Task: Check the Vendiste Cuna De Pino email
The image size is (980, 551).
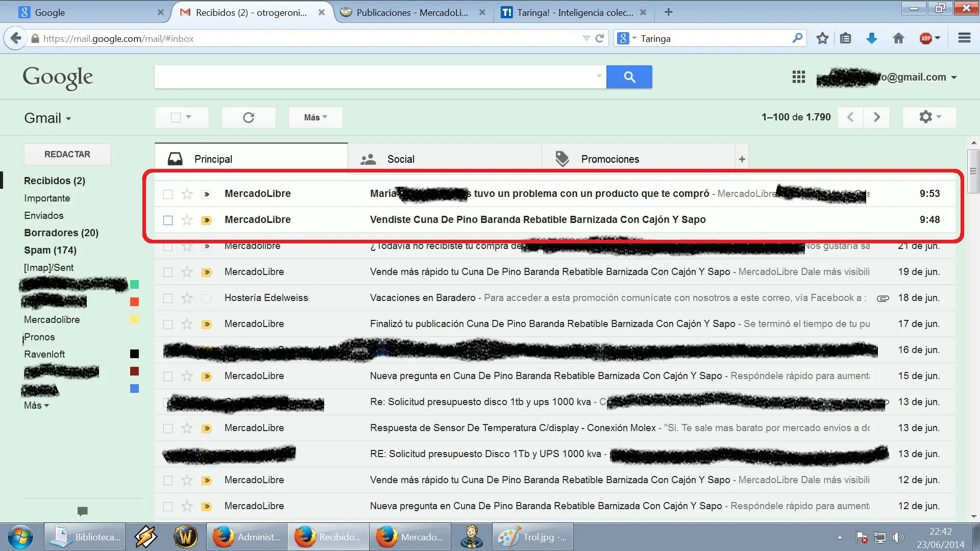Action: click(168, 220)
